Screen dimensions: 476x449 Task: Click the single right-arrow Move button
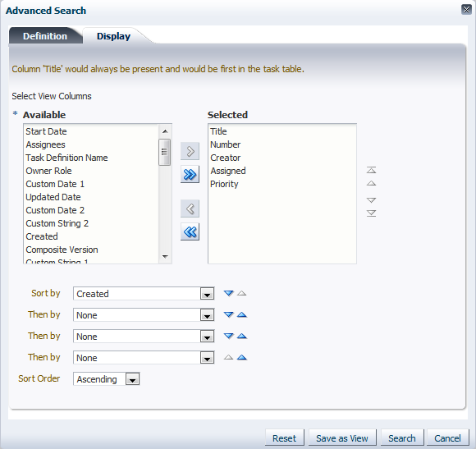coord(190,151)
